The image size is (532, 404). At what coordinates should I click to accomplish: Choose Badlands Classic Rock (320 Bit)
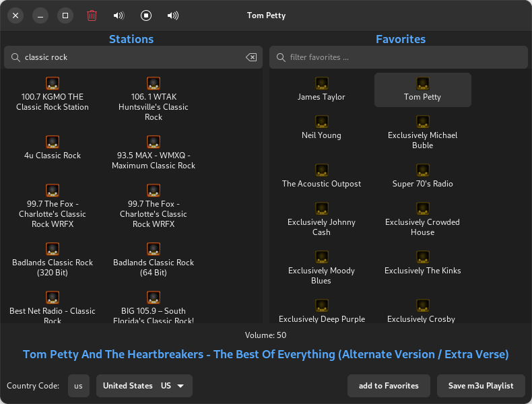tap(53, 260)
